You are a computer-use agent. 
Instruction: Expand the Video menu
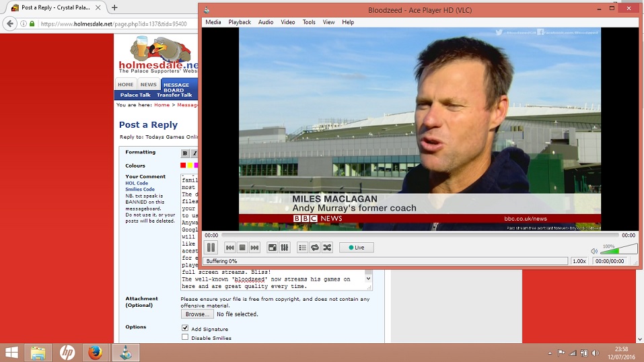tap(288, 22)
